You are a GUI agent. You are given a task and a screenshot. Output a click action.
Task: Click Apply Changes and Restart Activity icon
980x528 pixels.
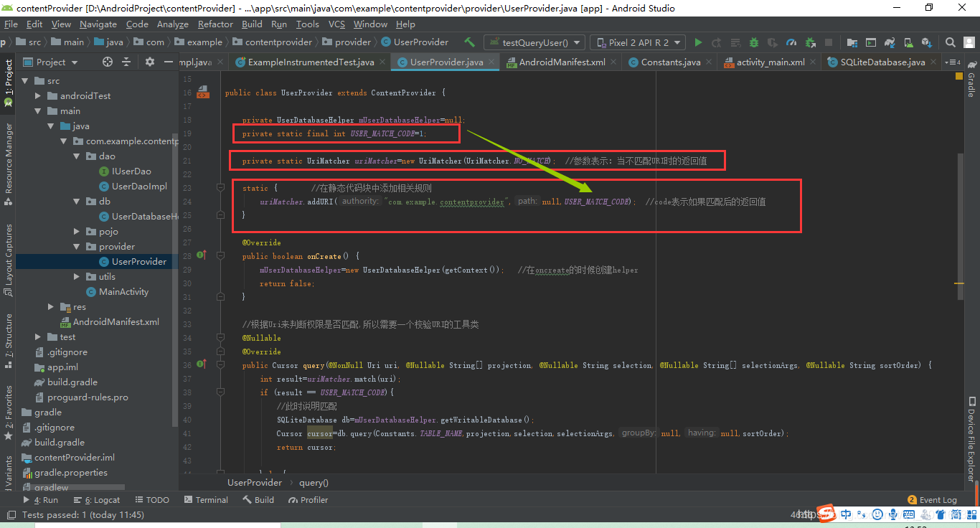pyautogui.click(x=716, y=42)
